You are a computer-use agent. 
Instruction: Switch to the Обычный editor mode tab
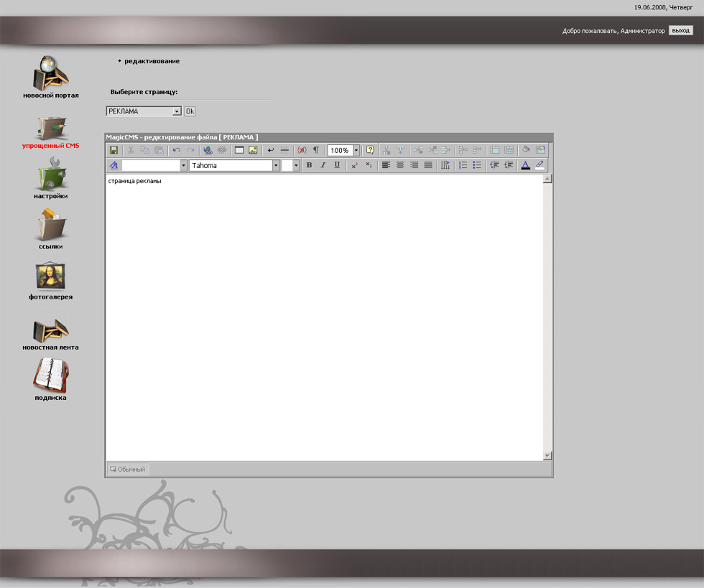click(x=128, y=469)
